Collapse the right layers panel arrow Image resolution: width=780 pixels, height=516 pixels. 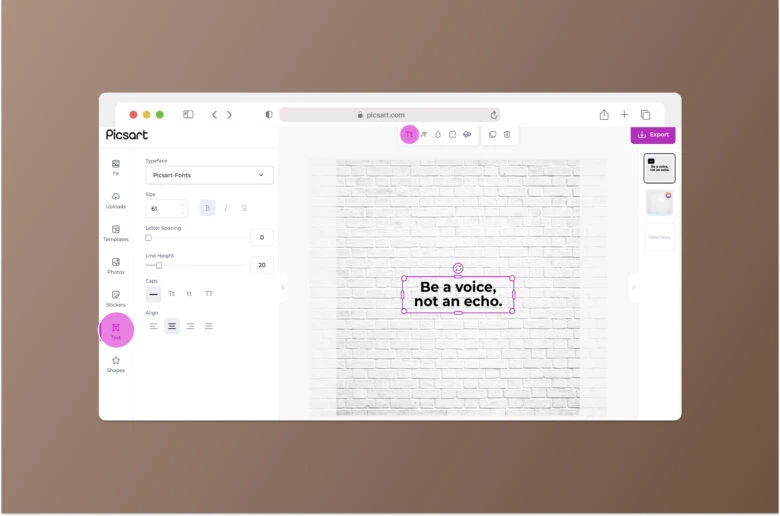click(x=633, y=288)
